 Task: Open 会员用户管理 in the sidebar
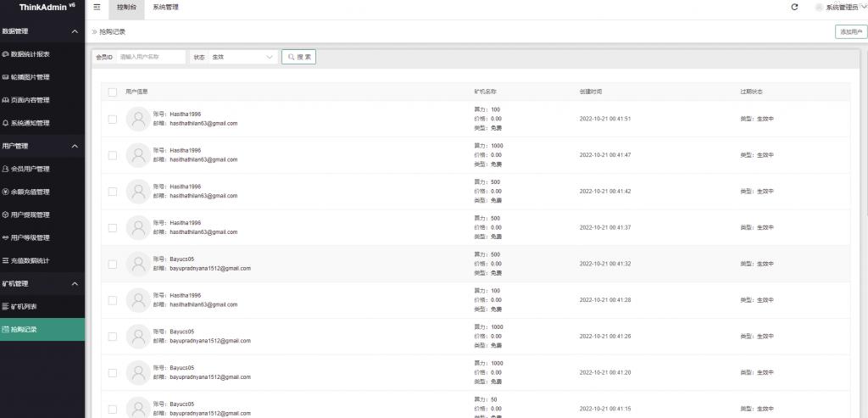pyautogui.click(x=31, y=169)
